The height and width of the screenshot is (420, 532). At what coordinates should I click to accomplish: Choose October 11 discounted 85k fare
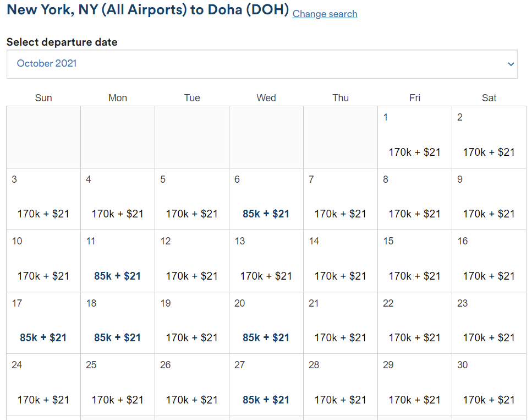(117, 260)
